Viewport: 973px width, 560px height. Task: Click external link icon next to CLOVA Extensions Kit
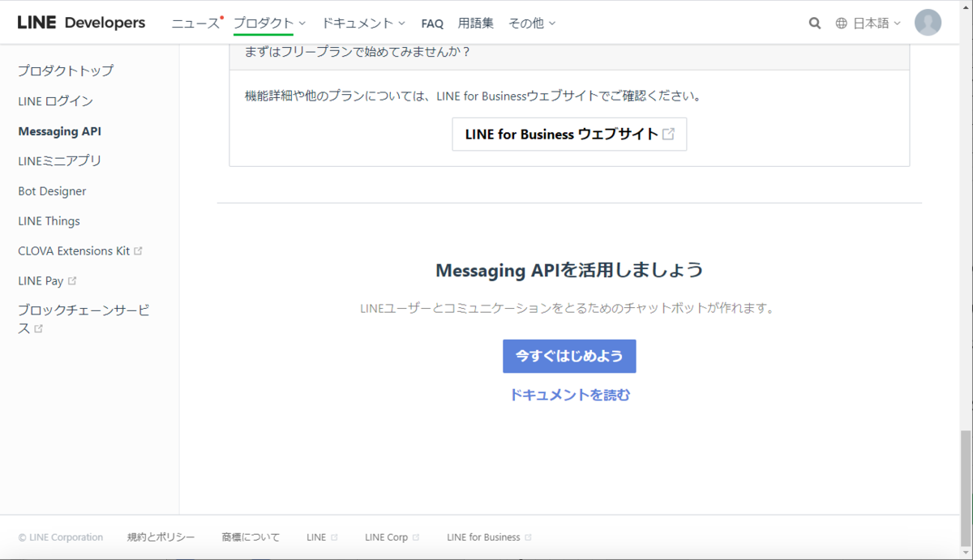tap(138, 251)
